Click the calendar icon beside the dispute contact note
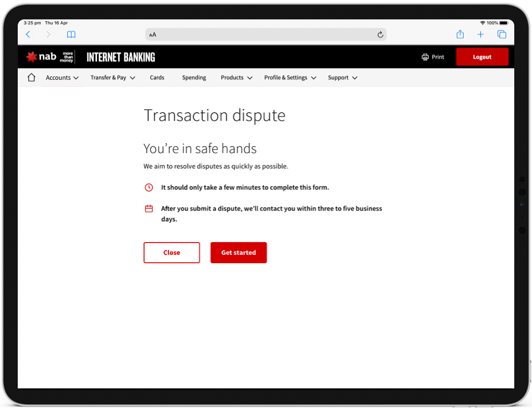Image resolution: width=532 pixels, height=410 pixels. (149, 208)
